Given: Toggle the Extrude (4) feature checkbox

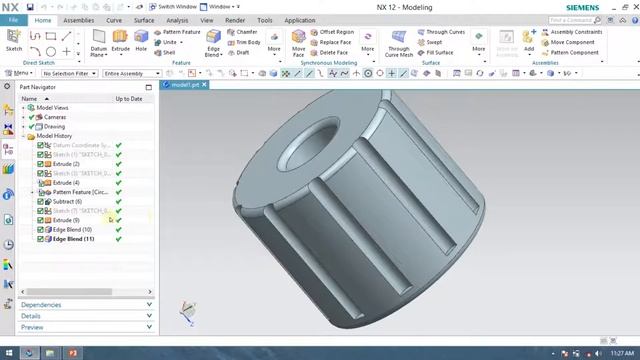Looking at the screenshot, I should (40, 183).
